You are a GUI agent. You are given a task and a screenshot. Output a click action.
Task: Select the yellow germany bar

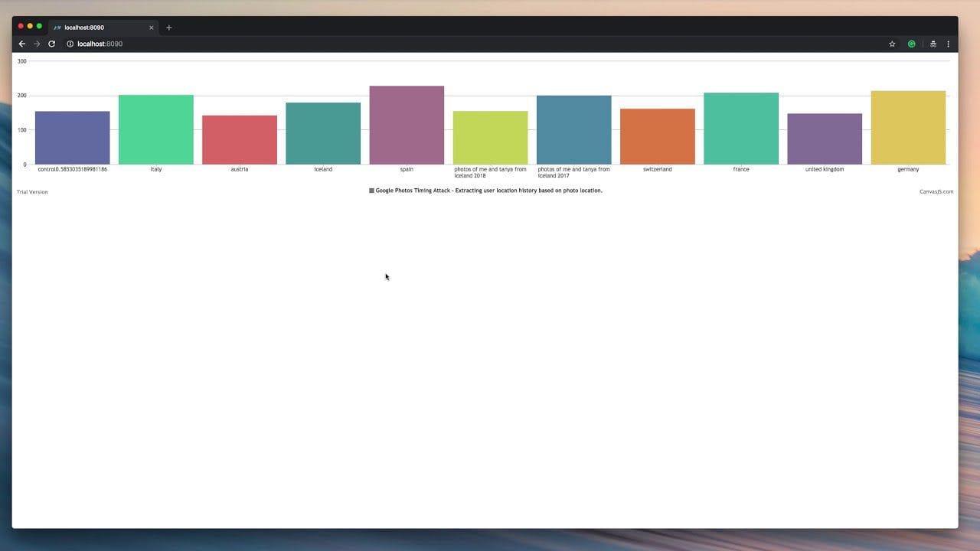point(908,128)
